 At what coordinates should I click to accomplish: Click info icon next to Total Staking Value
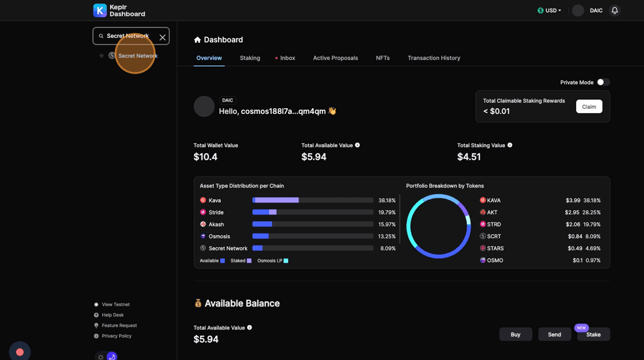coord(510,145)
